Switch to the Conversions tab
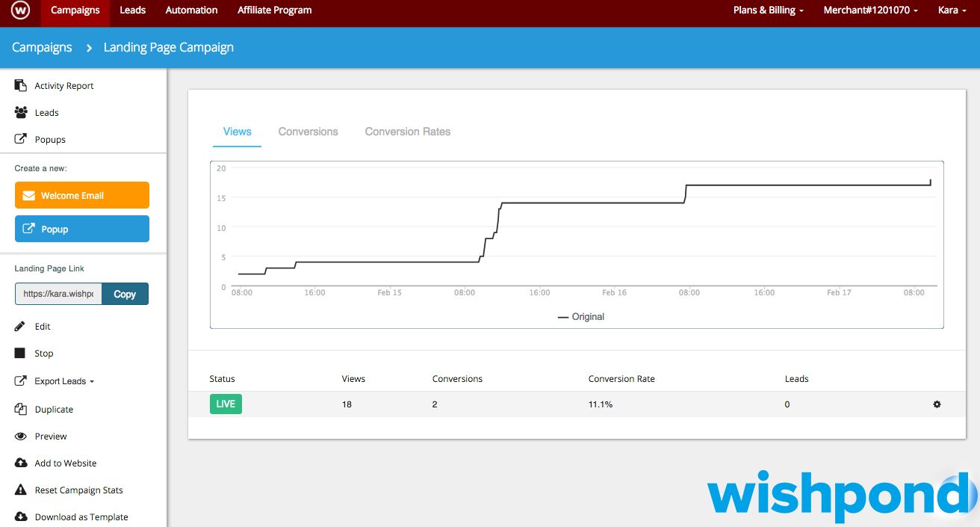The height and width of the screenshot is (527, 980). (x=308, y=132)
